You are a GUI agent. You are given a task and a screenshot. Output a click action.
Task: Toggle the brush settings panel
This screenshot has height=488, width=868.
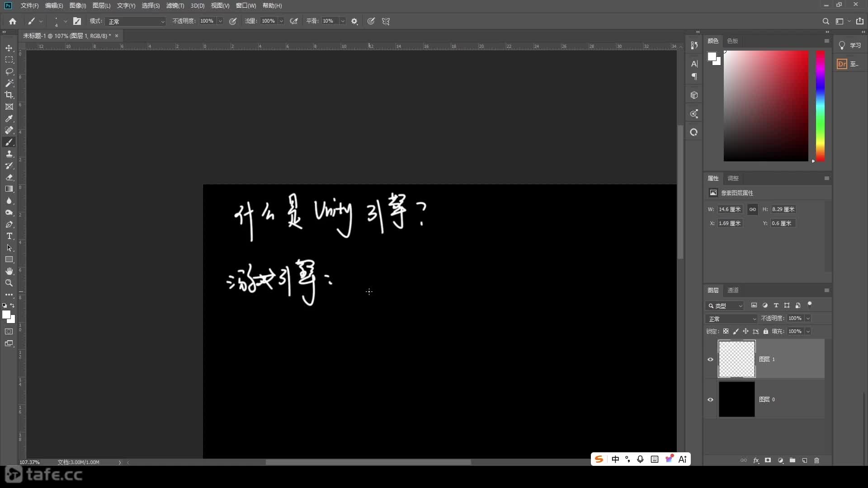77,21
